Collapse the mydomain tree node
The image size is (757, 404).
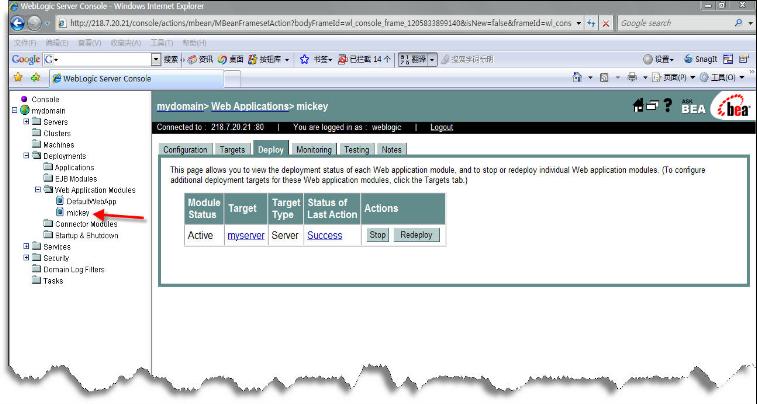pos(14,111)
